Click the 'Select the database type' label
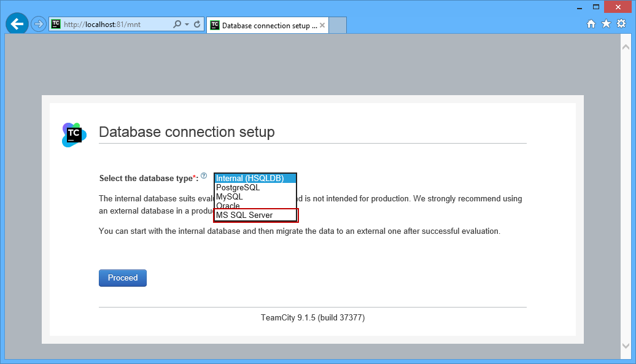636x364 pixels. pyautogui.click(x=149, y=179)
